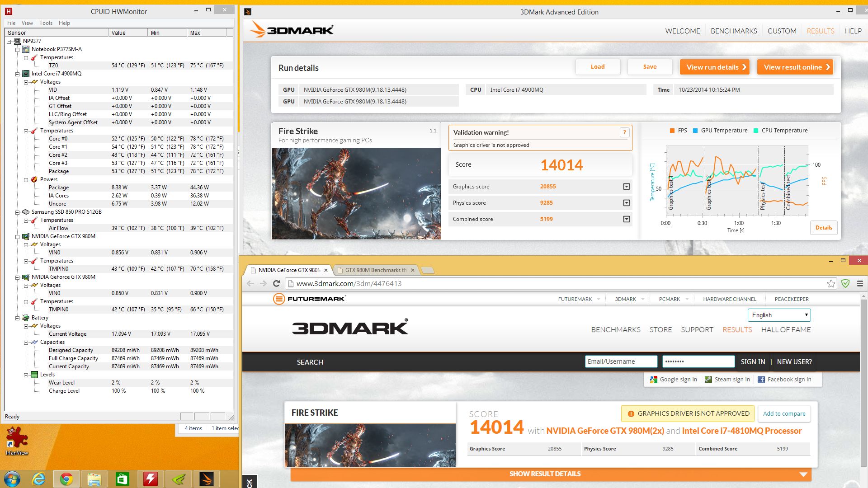Select the Powers flame icon
This screenshot has width=868, height=488.
pos(34,179)
